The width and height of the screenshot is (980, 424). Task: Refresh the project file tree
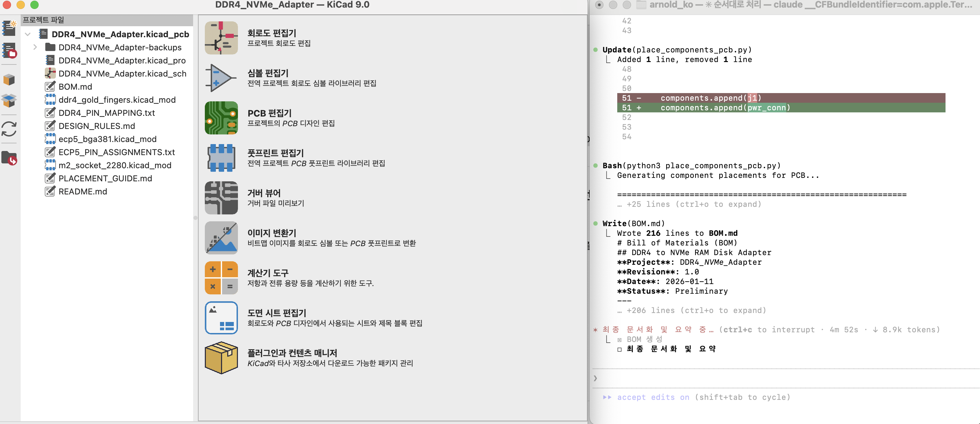click(x=9, y=129)
